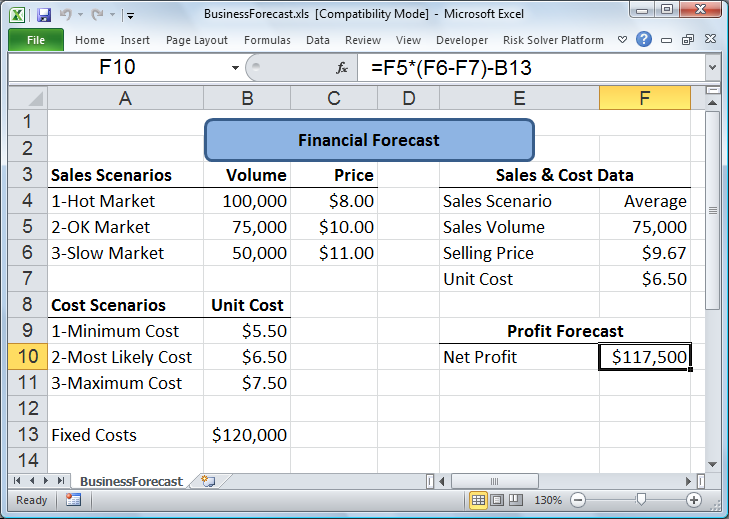Insert a new worksheet using the tab icon

click(x=208, y=481)
